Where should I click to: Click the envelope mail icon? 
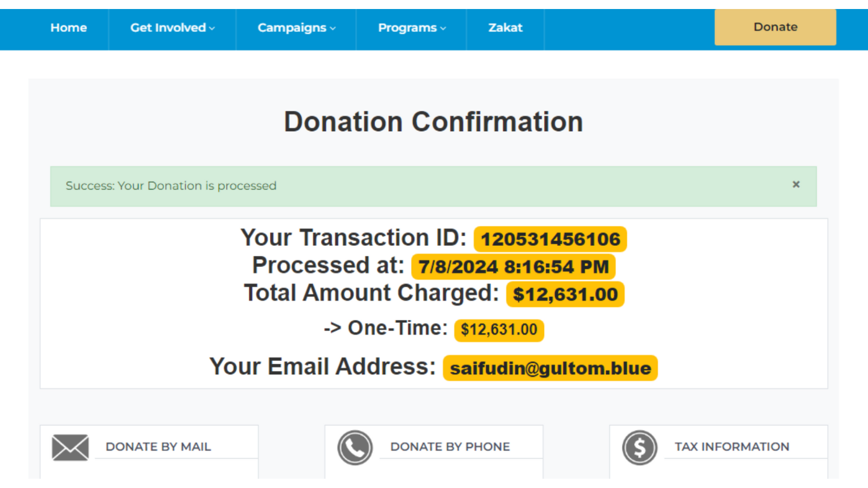70,448
